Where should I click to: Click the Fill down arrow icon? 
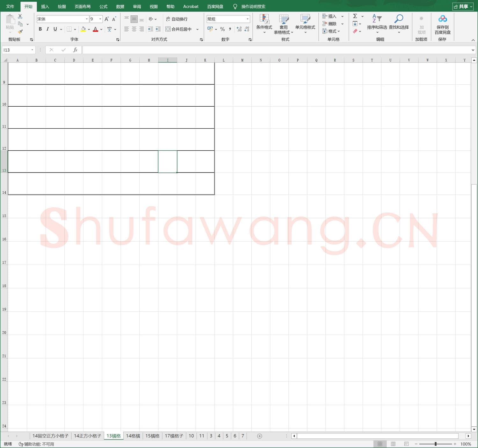(355, 24)
